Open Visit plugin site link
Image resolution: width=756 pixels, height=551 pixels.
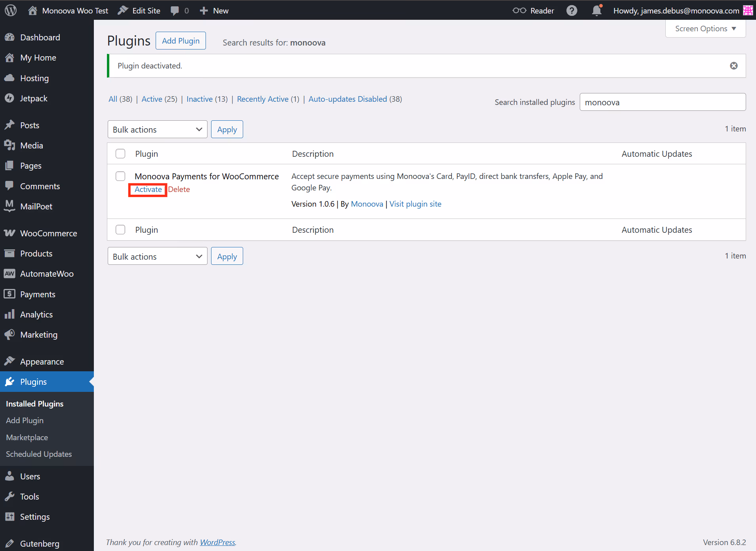[415, 204]
